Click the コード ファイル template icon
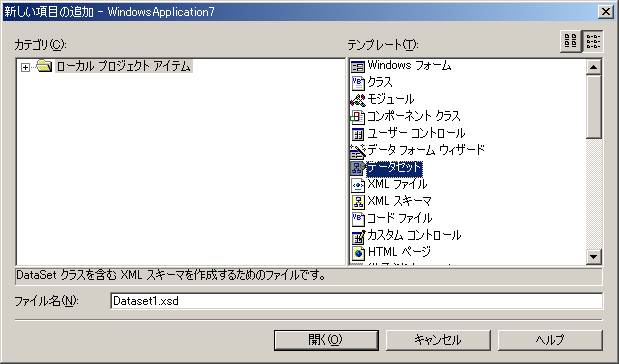Viewport: 619px width, 364px height. 358,219
